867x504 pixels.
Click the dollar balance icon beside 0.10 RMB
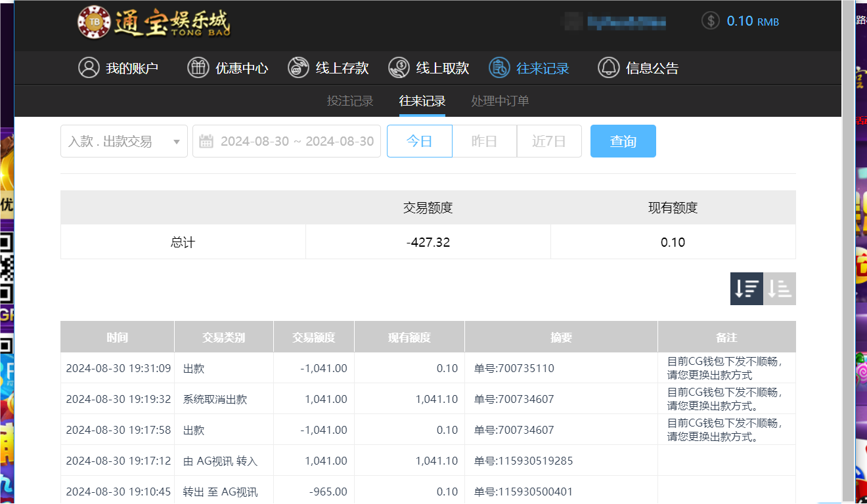710,20
